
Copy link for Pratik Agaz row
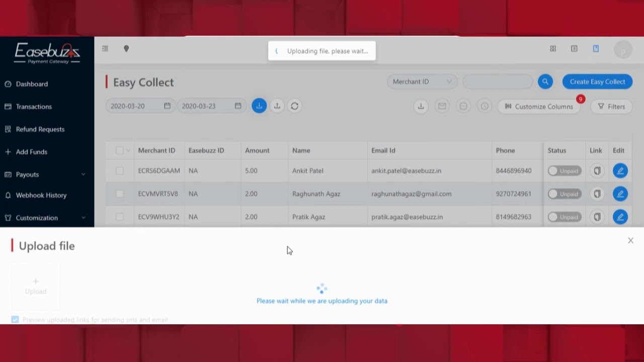[597, 217]
